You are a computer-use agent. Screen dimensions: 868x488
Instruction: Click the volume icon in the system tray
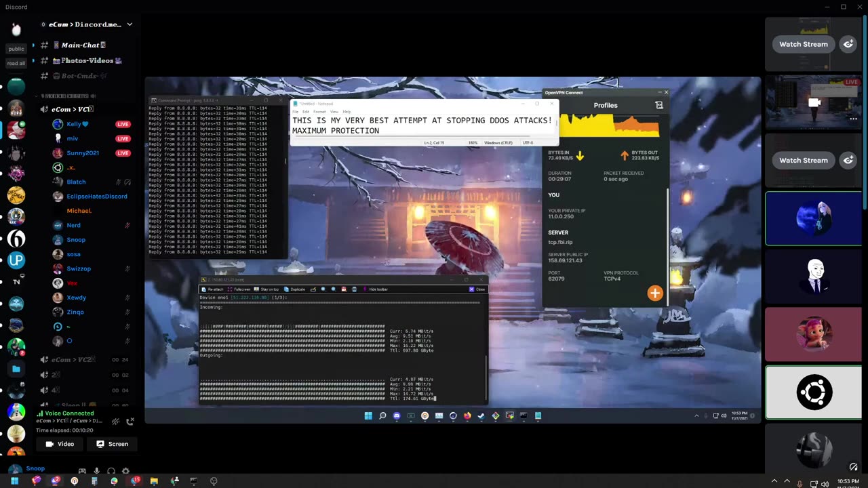coord(825,484)
